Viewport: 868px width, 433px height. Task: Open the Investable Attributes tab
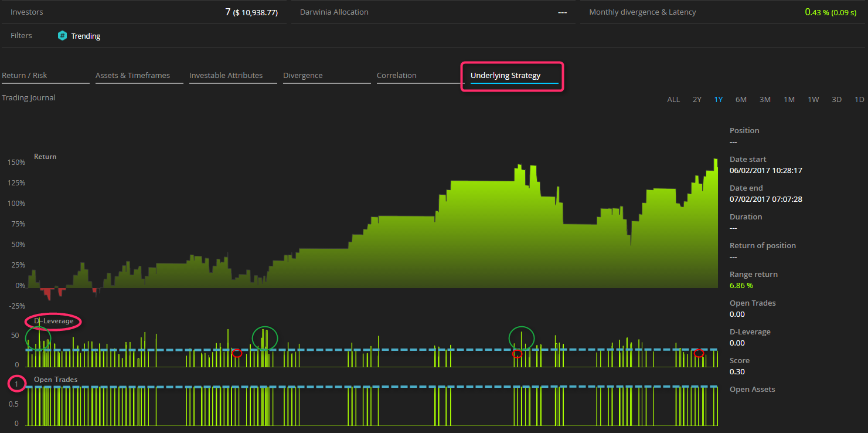[226, 76]
